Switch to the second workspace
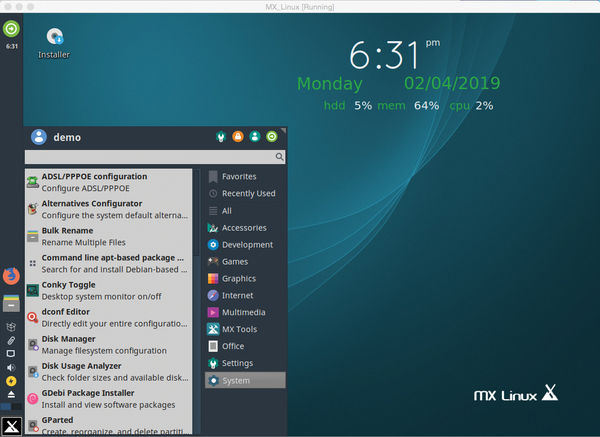The image size is (600, 437). pos(16,407)
